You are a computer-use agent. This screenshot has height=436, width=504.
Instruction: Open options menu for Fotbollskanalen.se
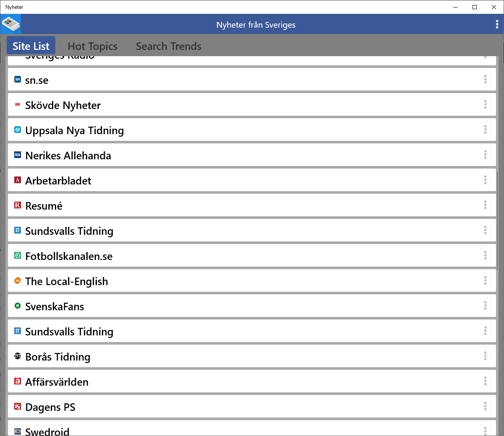click(x=485, y=255)
